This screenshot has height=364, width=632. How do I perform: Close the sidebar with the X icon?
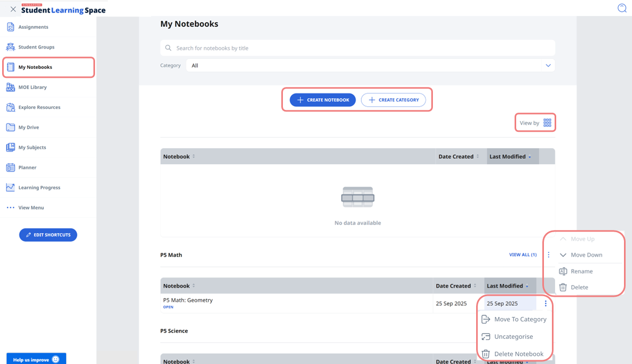click(13, 9)
